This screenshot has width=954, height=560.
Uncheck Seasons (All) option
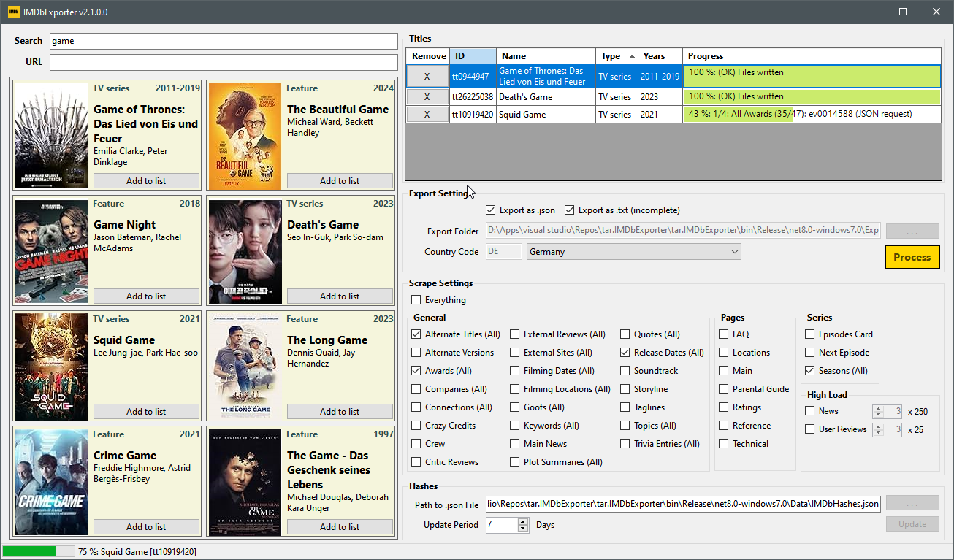pyautogui.click(x=809, y=371)
